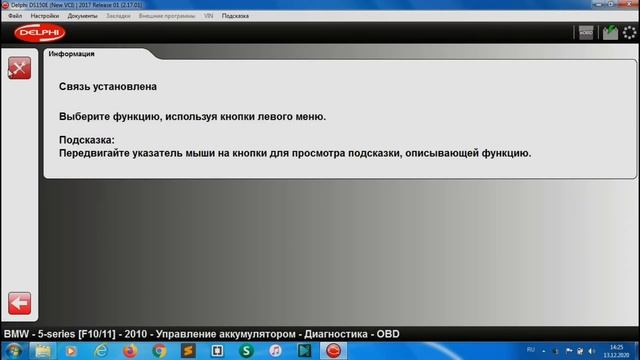Open the Документы menu
Image resolution: width=640 pixels, height=360 pixels.
point(82,16)
